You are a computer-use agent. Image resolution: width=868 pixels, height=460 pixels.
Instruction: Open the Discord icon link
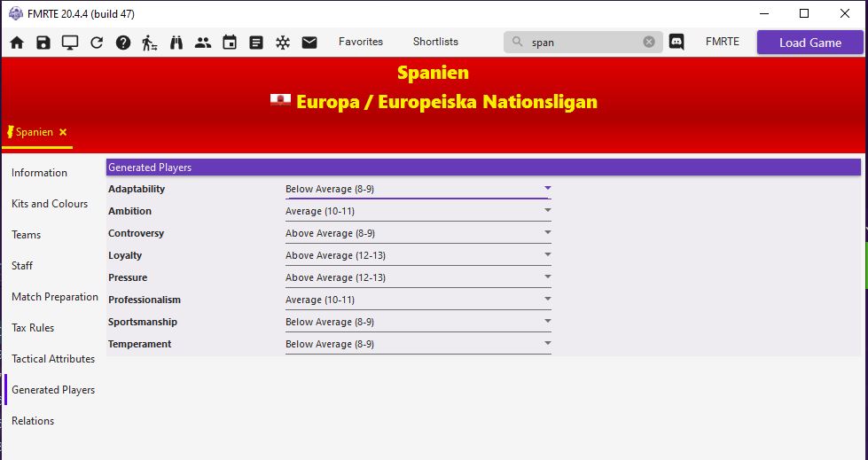pos(676,43)
